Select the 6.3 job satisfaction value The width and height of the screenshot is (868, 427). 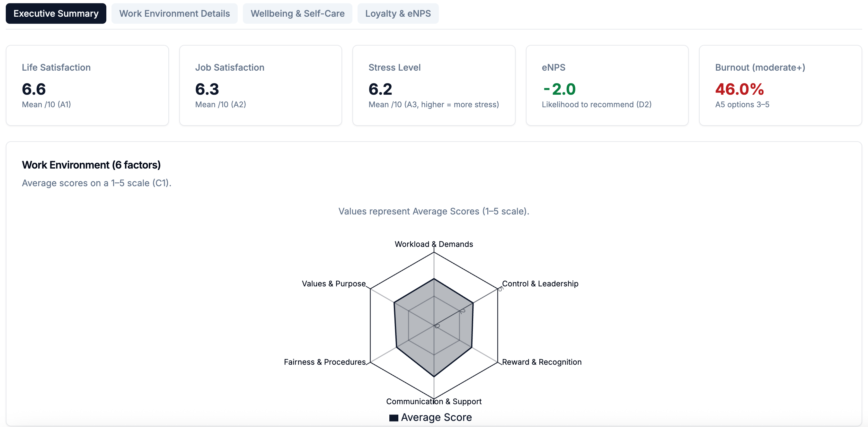click(207, 89)
